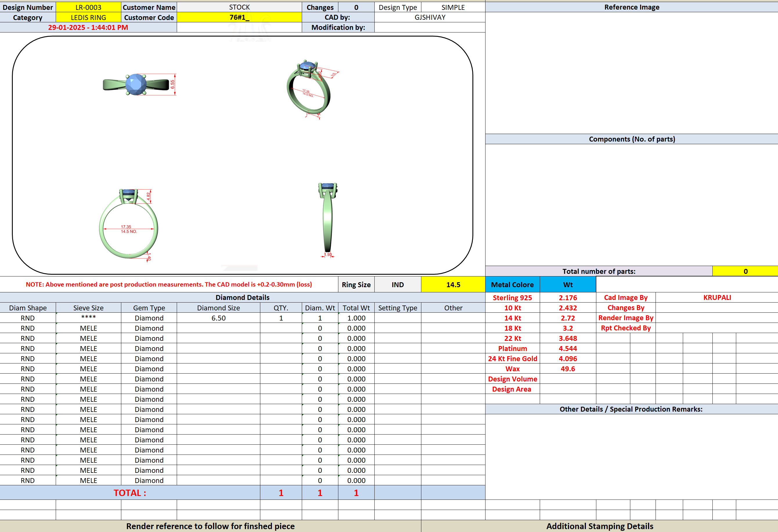Click the Other Details / Special Production Remarks header
This screenshot has height=532, width=778.
[632, 409]
